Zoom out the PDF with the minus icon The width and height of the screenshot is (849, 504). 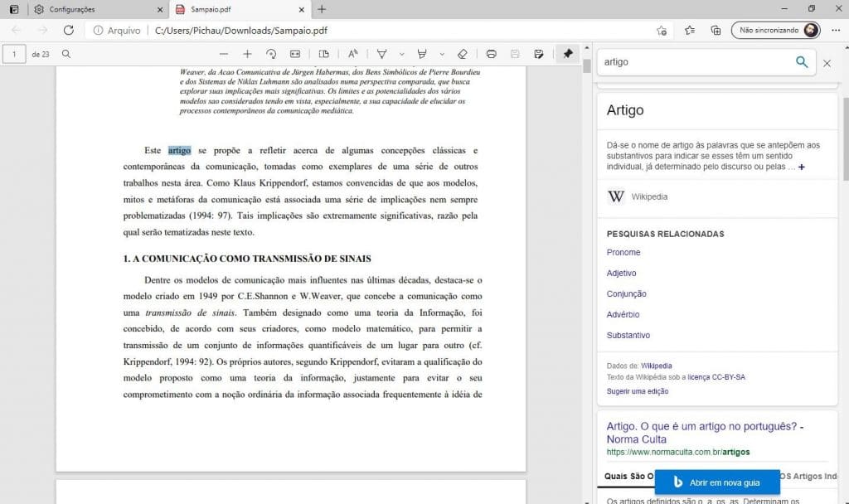click(x=224, y=54)
